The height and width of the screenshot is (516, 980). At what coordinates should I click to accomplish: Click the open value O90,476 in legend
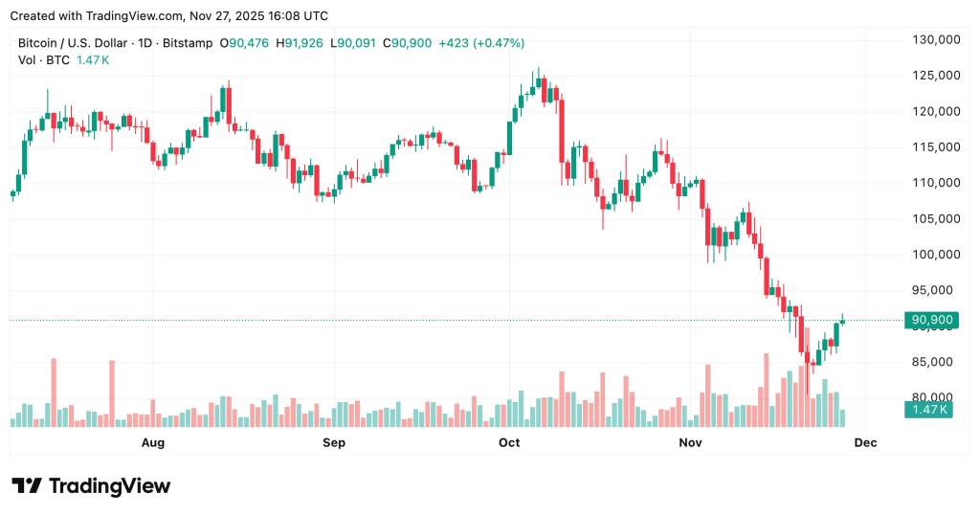click(246, 43)
